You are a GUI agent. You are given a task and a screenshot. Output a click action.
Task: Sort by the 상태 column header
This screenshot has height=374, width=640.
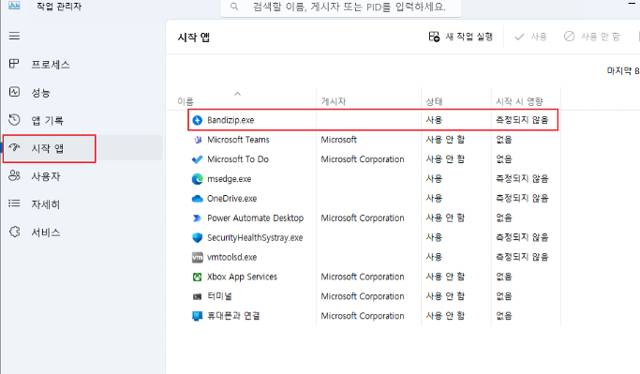tap(434, 101)
